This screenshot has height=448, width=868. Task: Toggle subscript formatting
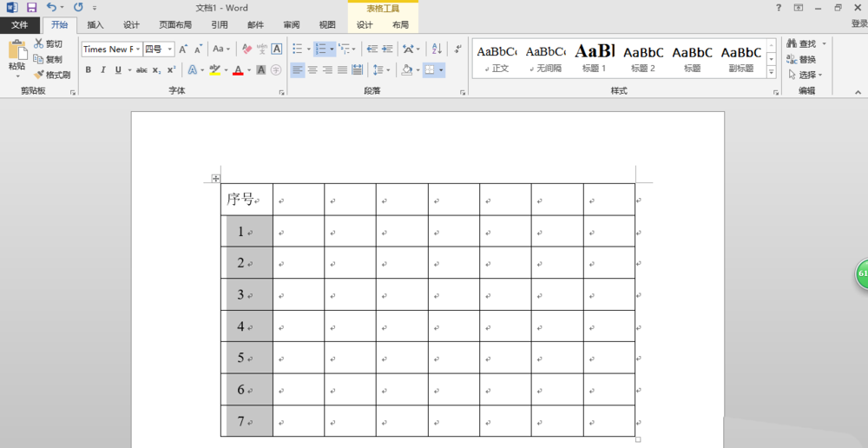coord(156,70)
